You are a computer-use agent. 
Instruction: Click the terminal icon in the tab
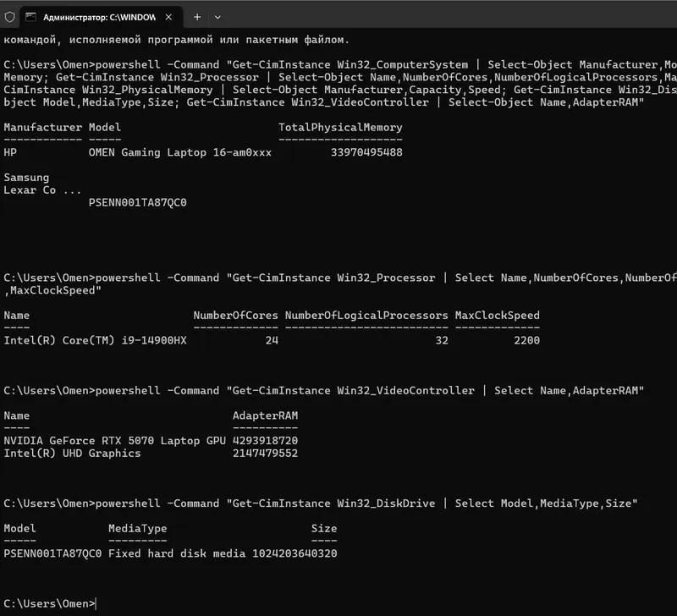pos(30,17)
